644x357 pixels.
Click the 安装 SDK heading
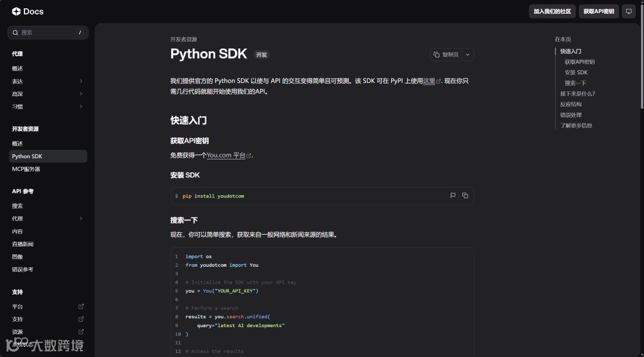click(185, 175)
